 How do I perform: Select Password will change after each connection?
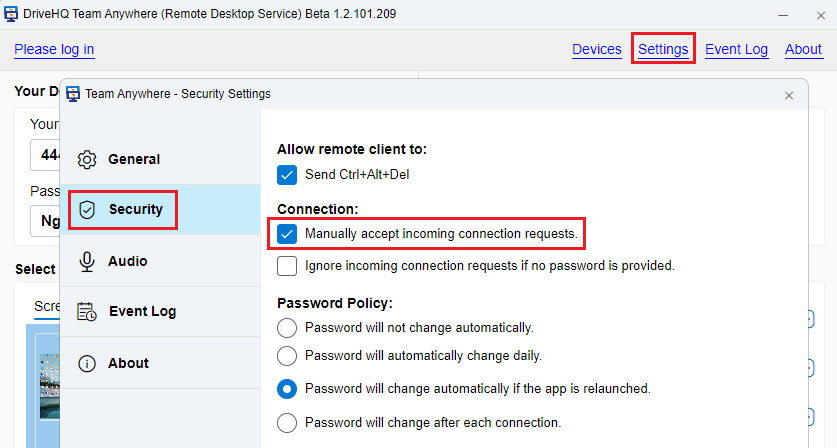tap(287, 422)
